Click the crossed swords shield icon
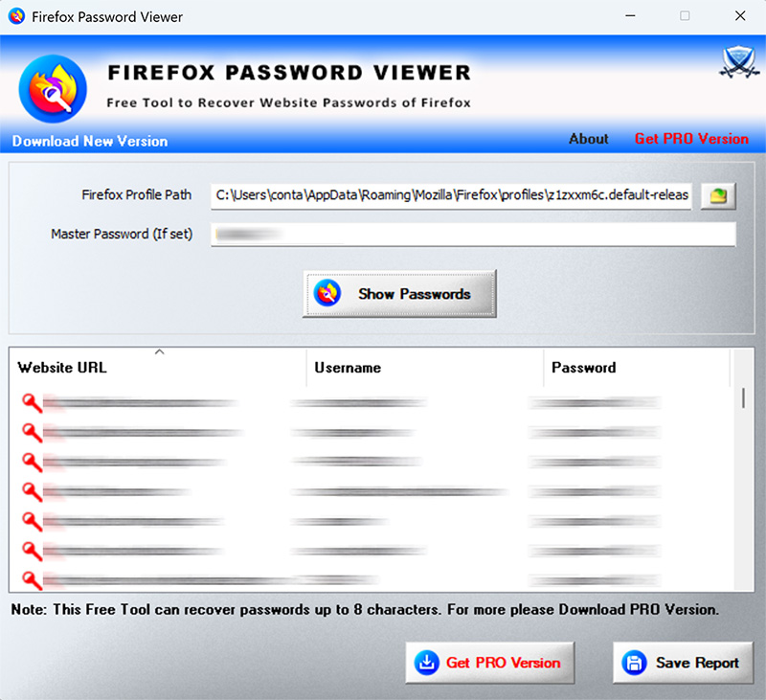 click(x=739, y=62)
